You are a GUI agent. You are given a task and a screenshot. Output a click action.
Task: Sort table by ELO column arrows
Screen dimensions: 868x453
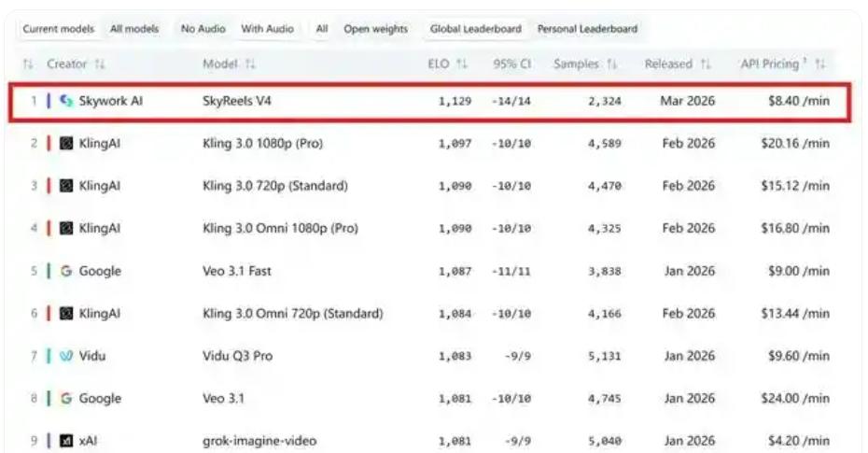click(462, 64)
